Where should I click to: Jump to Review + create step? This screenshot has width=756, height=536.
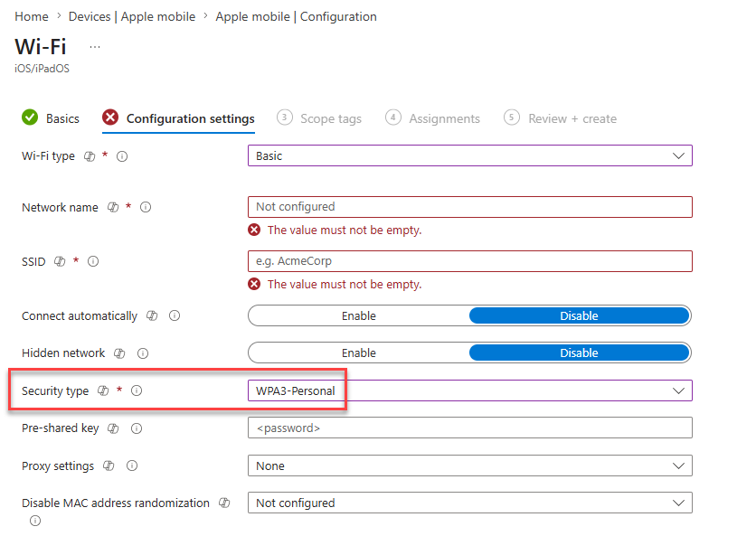pos(561,118)
